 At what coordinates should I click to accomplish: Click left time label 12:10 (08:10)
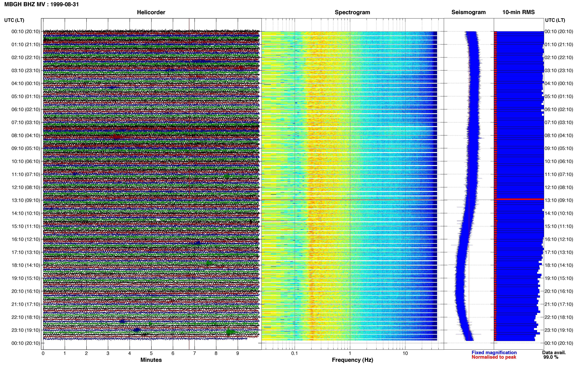(x=26, y=187)
